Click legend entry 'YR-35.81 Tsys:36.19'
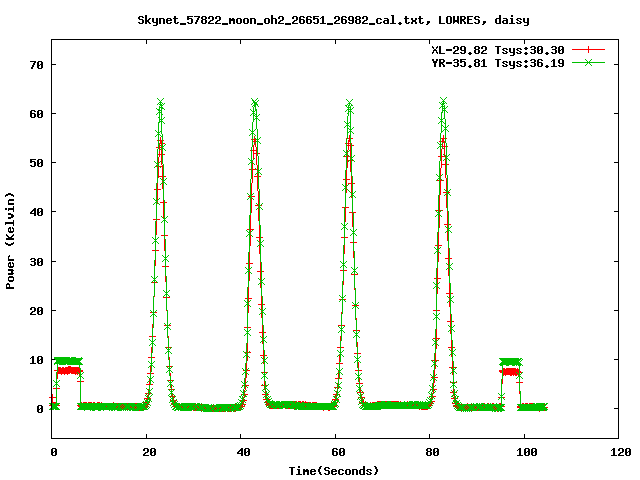The image size is (640, 480). 498,63
